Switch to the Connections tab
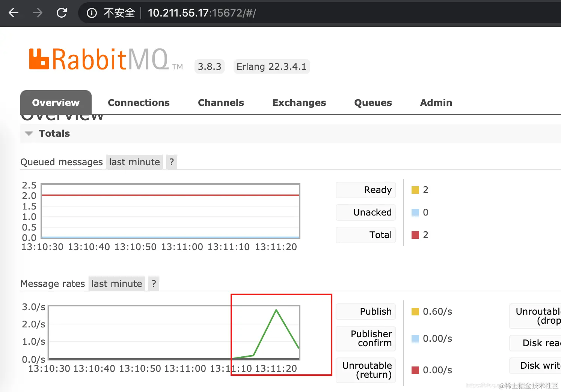 tap(139, 103)
